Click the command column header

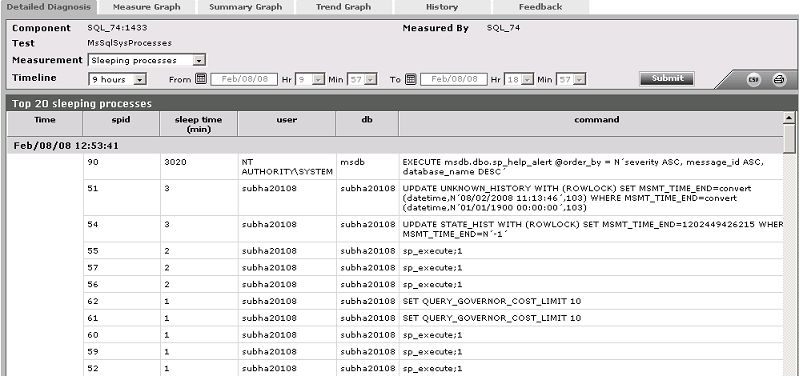tap(591, 124)
